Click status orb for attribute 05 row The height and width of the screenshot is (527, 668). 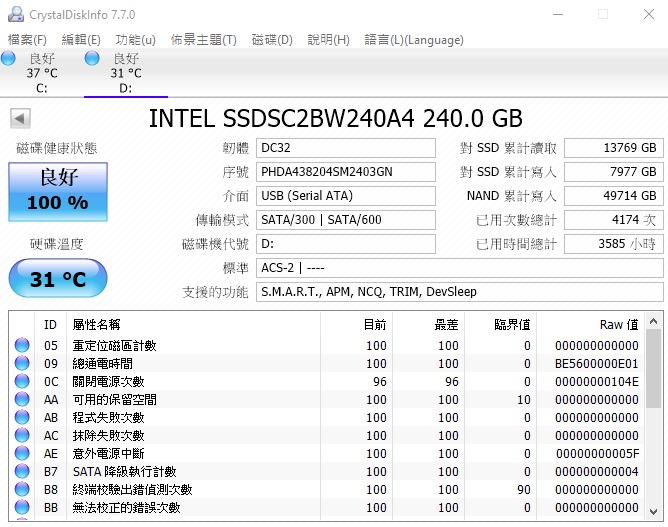tap(22, 345)
